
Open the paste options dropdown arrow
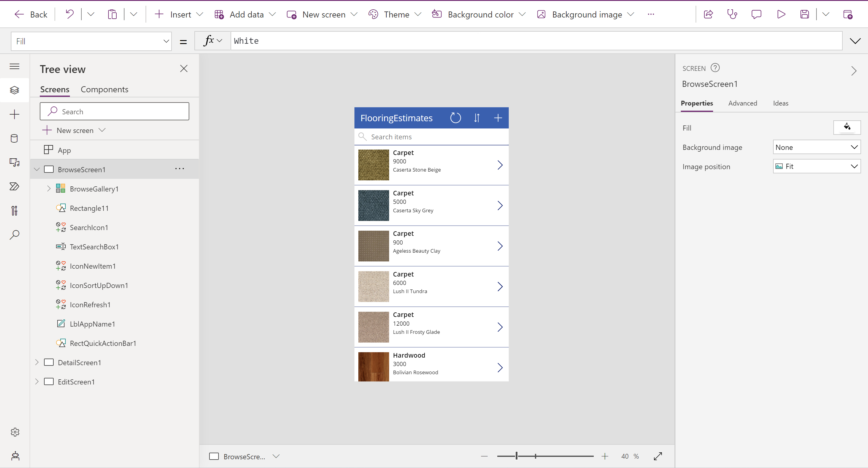[x=134, y=14]
